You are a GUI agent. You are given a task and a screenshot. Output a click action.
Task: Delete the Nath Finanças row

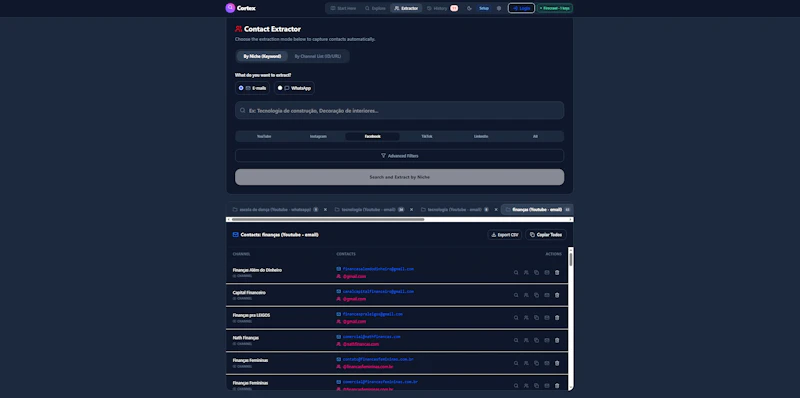557,340
